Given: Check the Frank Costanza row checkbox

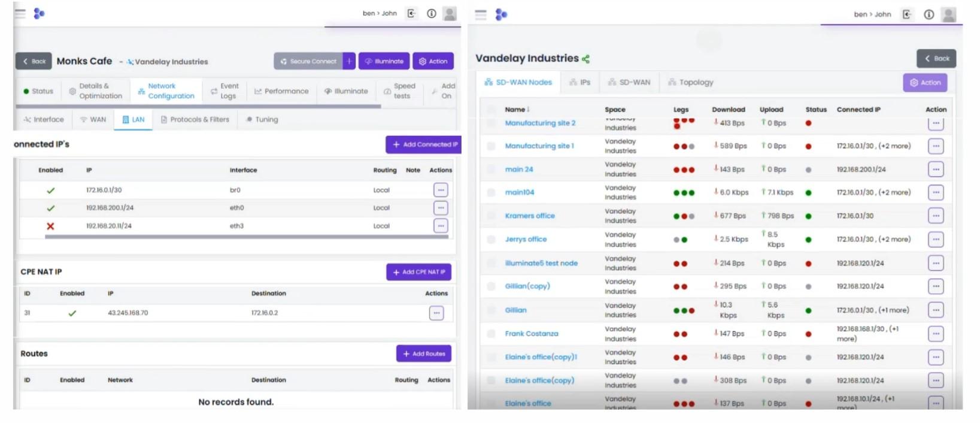Looking at the screenshot, I should coord(491,334).
